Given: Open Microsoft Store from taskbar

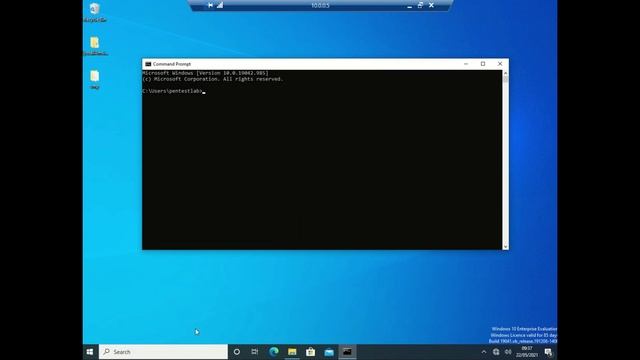Looking at the screenshot, I should click(x=311, y=352).
